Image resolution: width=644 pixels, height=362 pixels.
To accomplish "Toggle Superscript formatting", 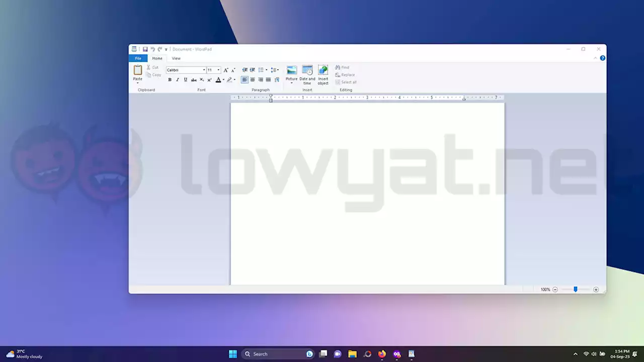I will [x=210, y=79].
